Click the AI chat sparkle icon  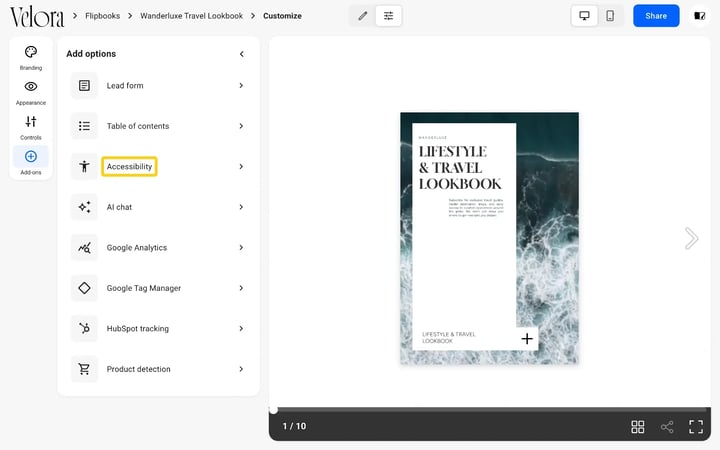84,207
